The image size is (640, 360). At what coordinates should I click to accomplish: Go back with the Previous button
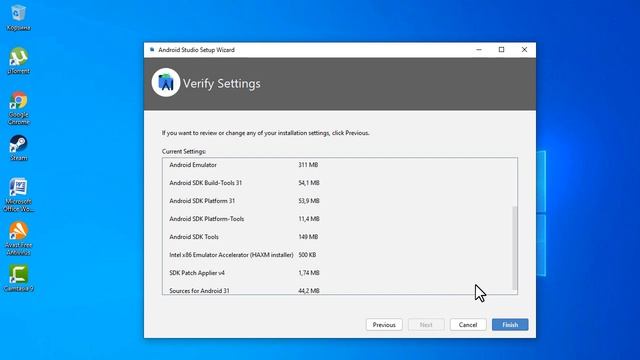point(384,325)
